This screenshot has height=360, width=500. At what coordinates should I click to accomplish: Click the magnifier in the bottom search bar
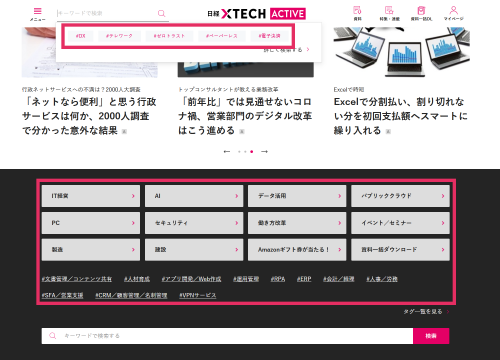52,336
